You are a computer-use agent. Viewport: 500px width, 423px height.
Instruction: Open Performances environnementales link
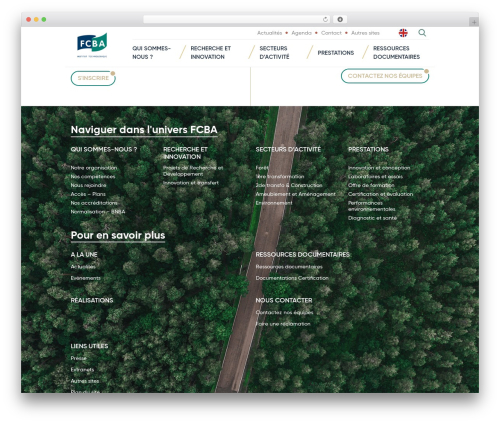pyautogui.click(x=372, y=206)
